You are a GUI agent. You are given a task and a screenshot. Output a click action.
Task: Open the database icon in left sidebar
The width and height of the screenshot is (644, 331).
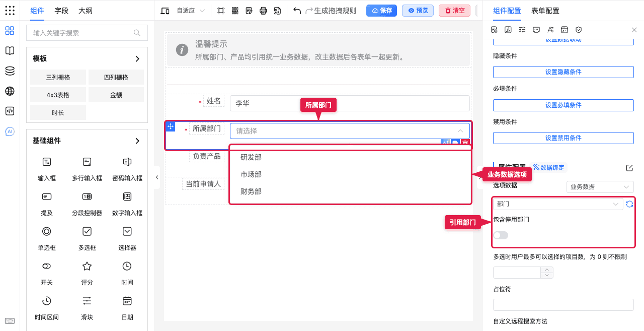(10, 71)
